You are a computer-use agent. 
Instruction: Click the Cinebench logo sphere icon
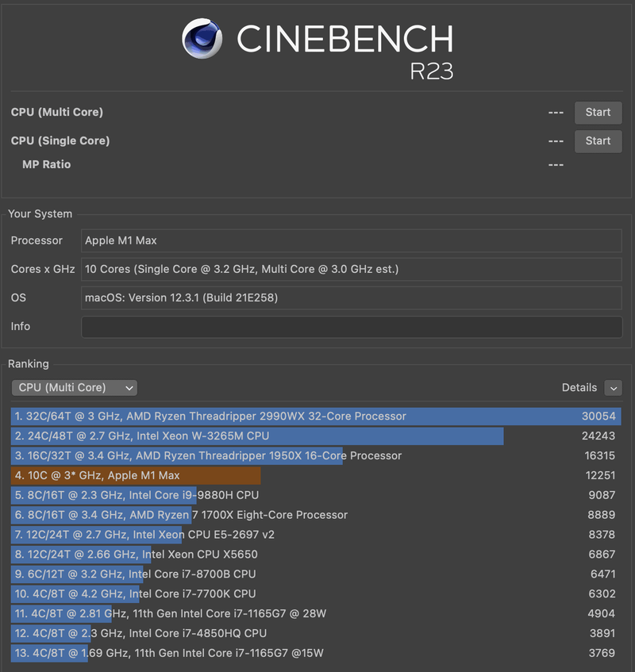click(x=202, y=39)
